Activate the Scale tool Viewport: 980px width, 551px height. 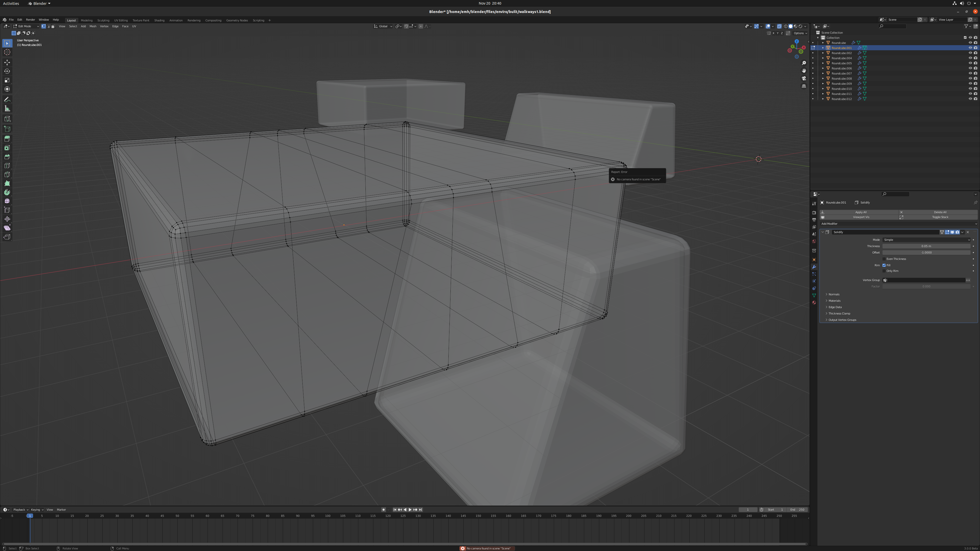click(7, 80)
